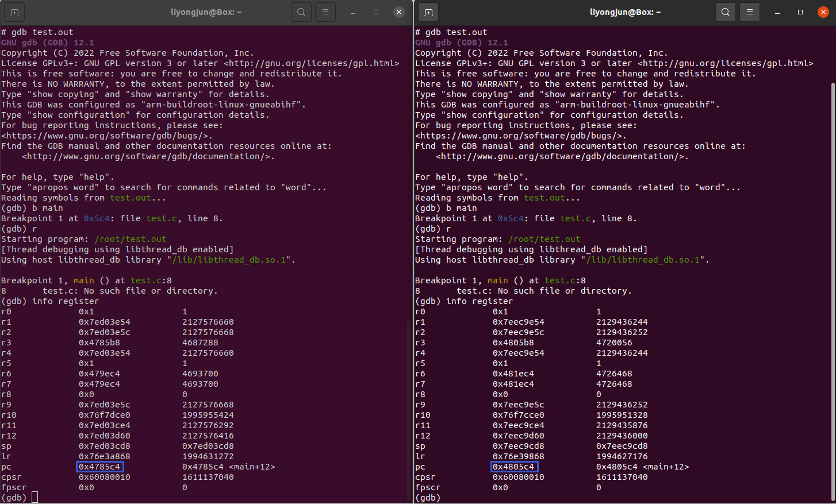Open gpl.html license link in left terminal
The image size is (836, 504).
[x=312, y=63]
